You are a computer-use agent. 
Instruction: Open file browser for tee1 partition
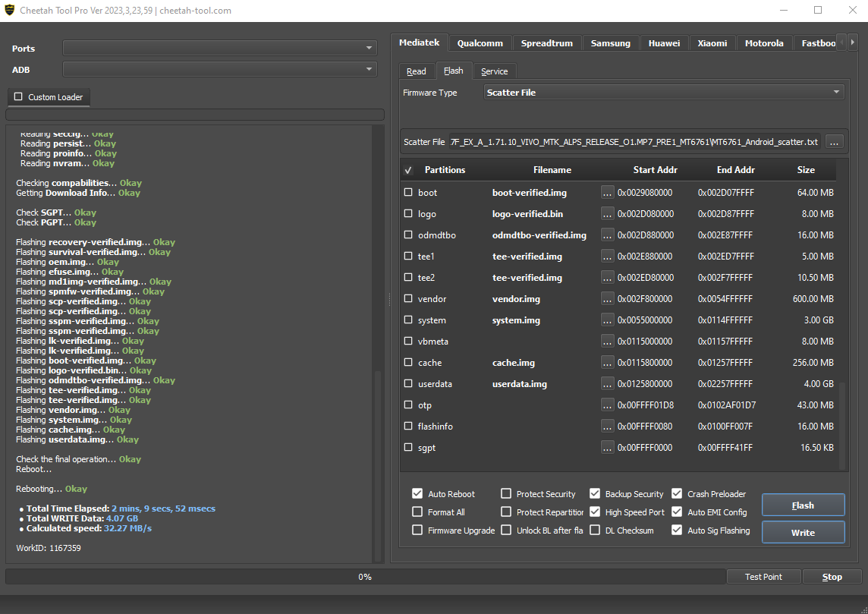607,257
